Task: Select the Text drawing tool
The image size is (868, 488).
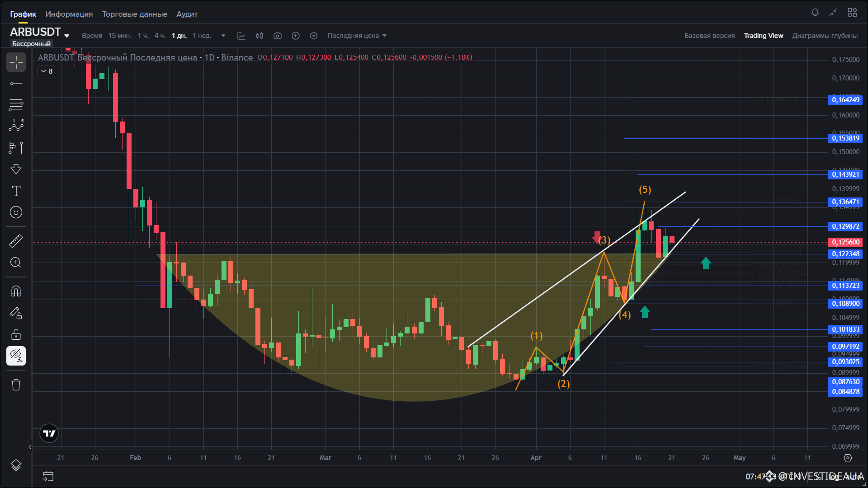Action: (16, 191)
